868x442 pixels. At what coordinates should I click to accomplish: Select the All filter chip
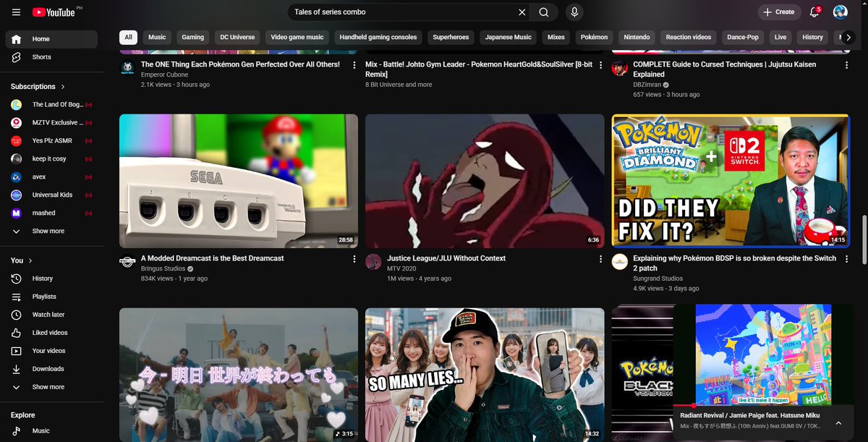coord(128,37)
